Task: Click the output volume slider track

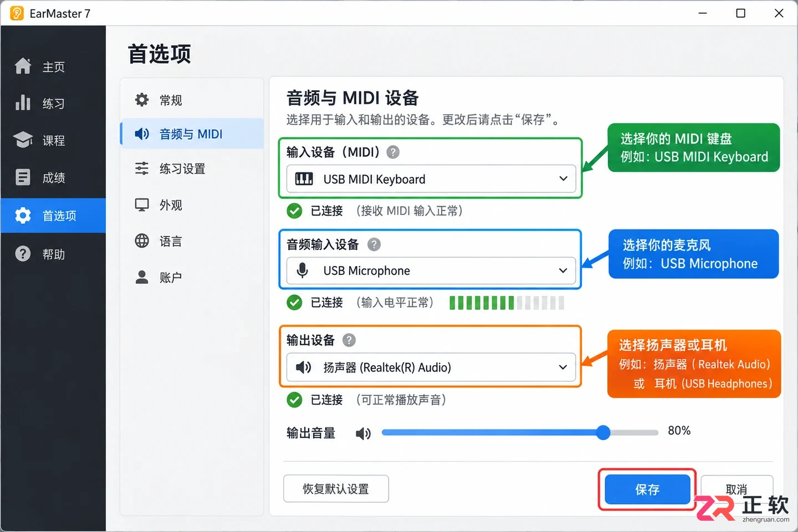Action: coord(520,432)
